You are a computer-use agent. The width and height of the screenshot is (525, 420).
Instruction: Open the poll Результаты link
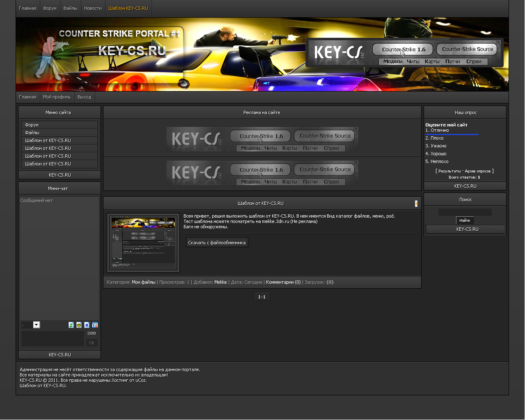(x=449, y=171)
